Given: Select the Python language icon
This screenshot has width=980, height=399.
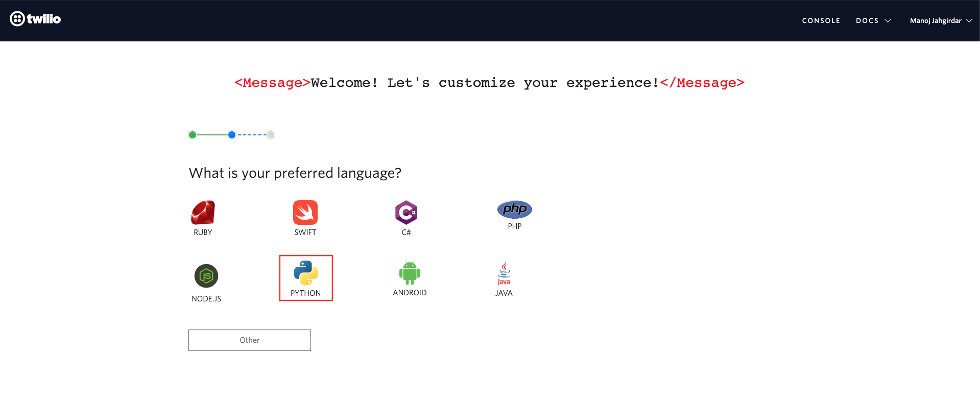Looking at the screenshot, I should coord(306,273).
